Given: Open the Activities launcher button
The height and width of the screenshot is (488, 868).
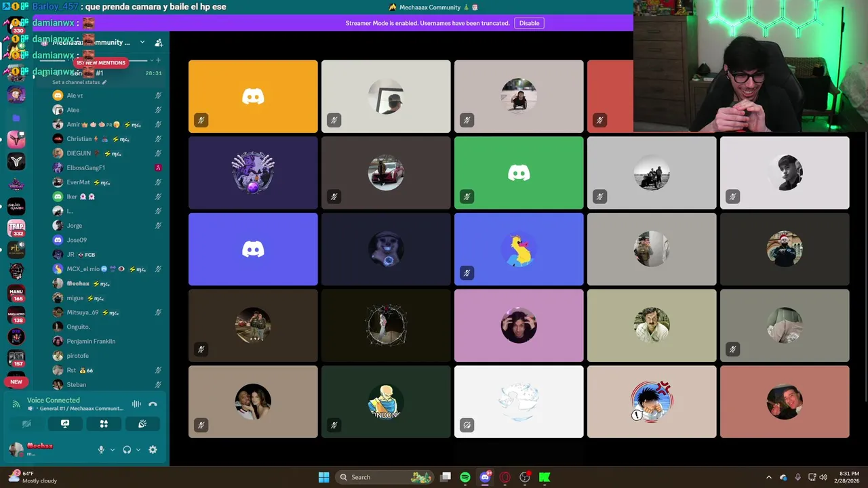Looking at the screenshot, I should click(104, 424).
